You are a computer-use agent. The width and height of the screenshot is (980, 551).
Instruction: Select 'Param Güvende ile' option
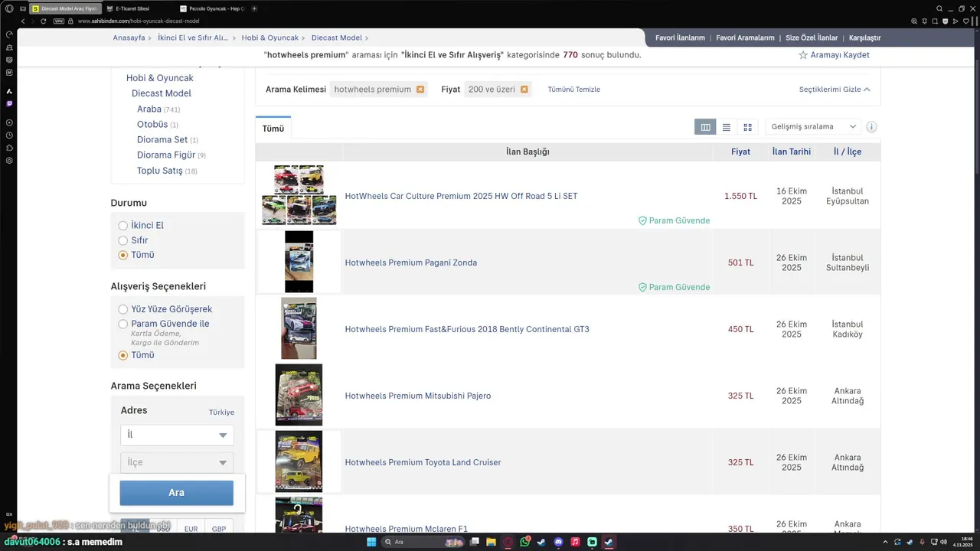[122, 324]
